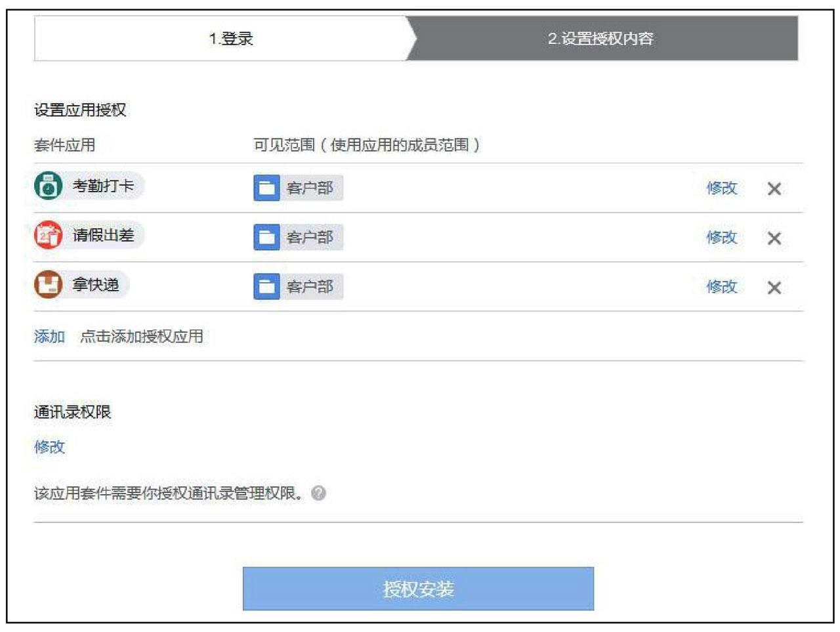Click the question mark help icon
The image size is (840, 632).
(318, 493)
